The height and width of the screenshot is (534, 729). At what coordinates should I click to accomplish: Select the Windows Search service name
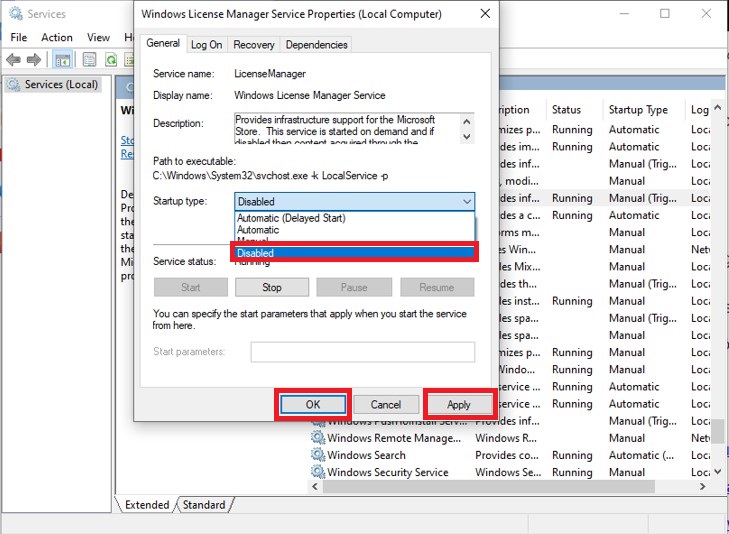pos(366,455)
